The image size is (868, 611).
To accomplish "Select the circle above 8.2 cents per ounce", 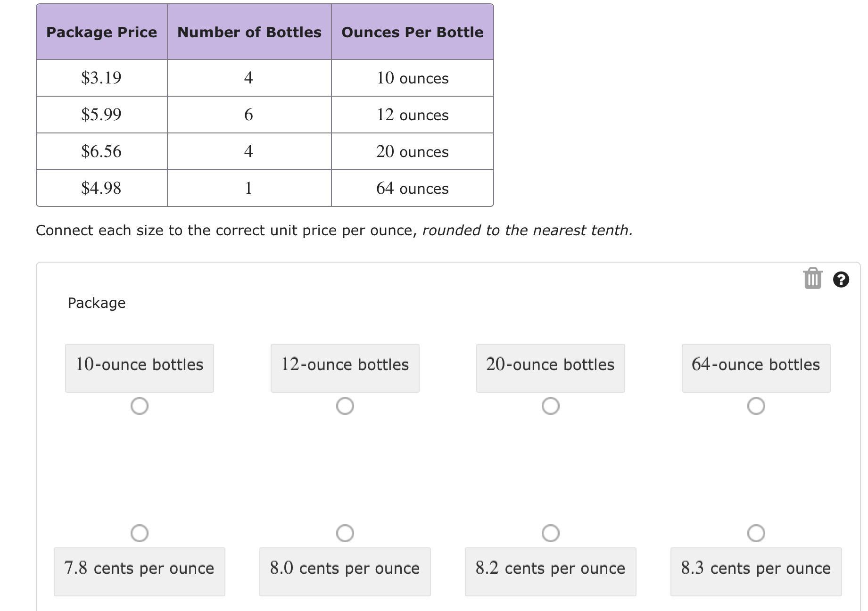I will coord(551,533).
